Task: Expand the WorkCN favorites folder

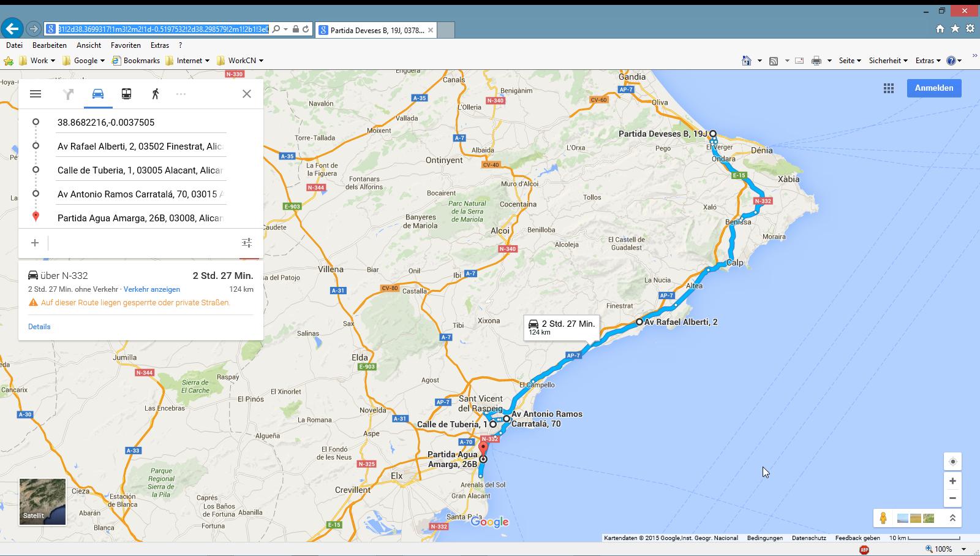Action: 240,61
